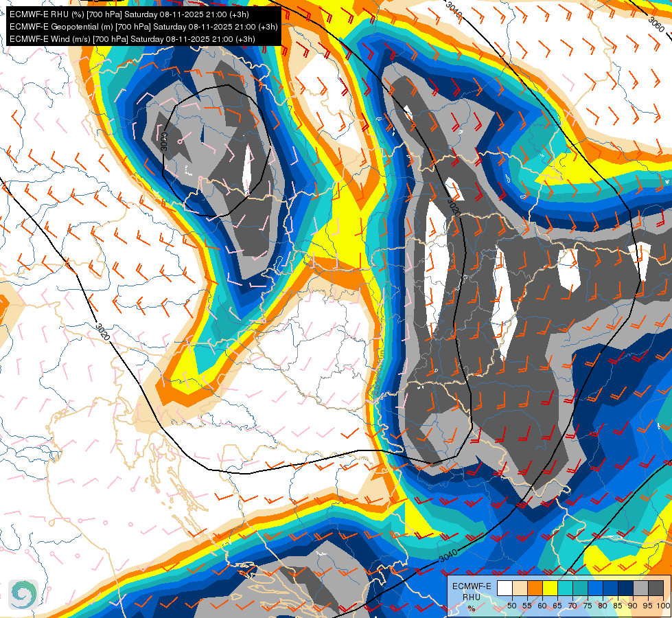Click the legend tick value 60
The width and height of the screenshot is (672, 618).
coord(542,606)
